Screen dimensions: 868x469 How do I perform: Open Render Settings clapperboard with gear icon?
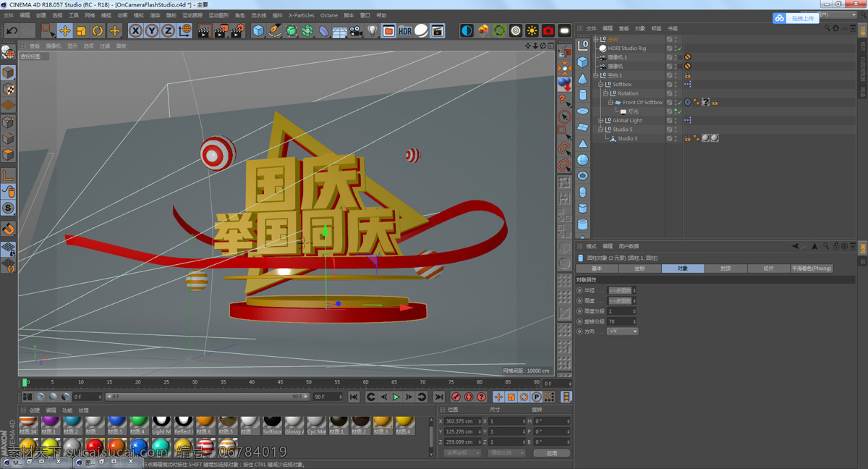(x=237, y=31)
